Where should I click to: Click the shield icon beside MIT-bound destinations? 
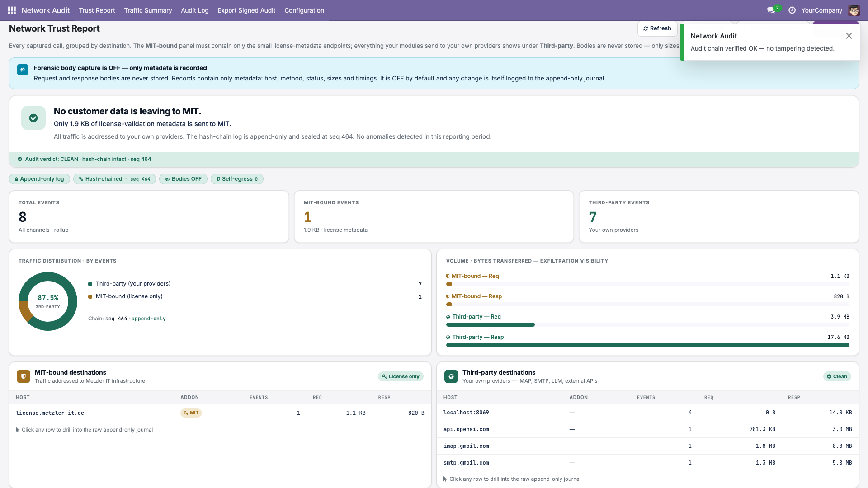pos(24,376)
